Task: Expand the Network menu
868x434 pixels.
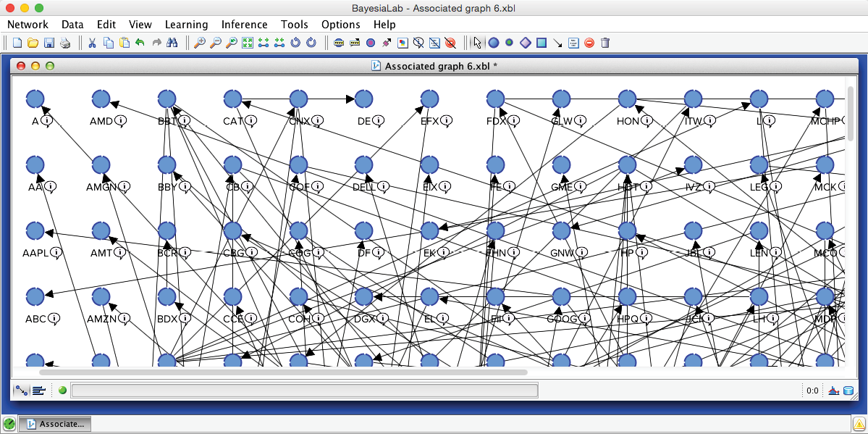Action: coord(28,25)
